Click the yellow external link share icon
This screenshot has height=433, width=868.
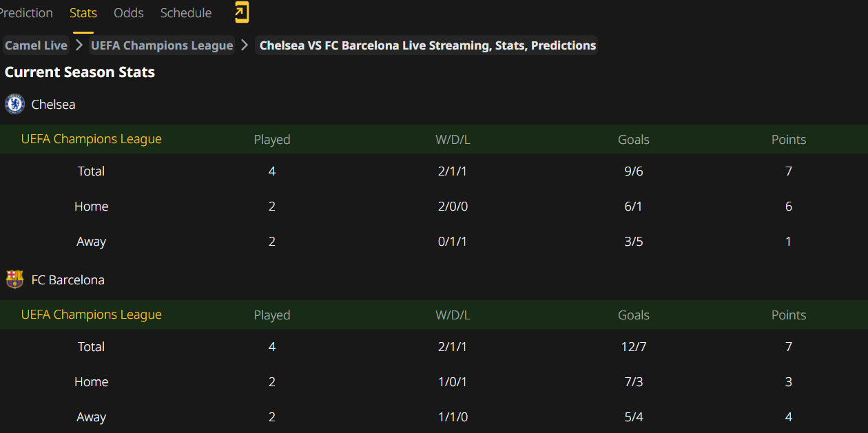click(242, 12)
